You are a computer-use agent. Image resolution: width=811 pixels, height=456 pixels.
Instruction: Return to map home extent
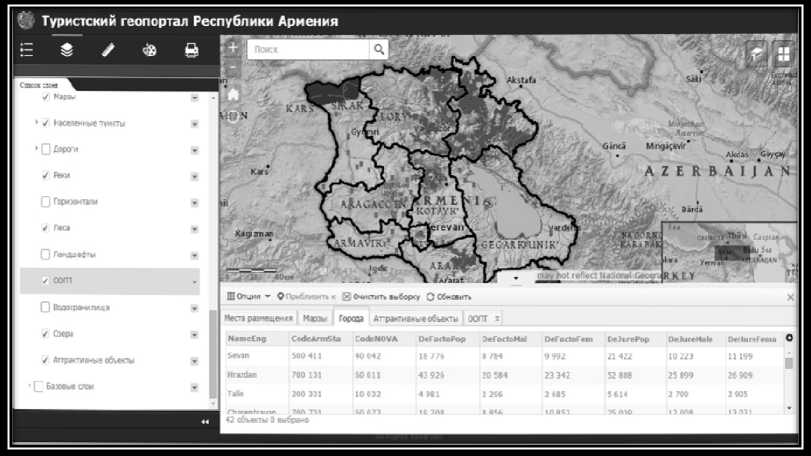point(233,95)
